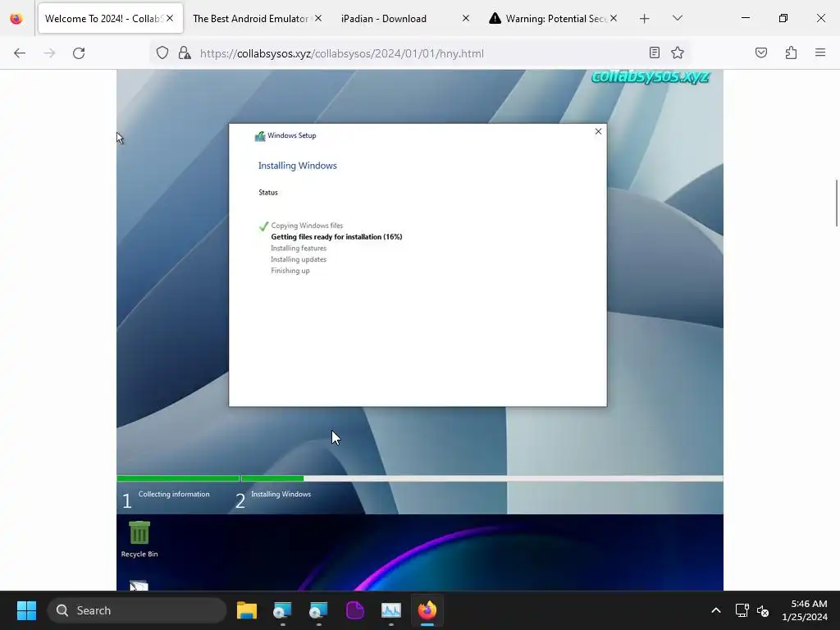Click the Firefox icon on taskbar
The height and width of the screenshot is (630, 840).
pos(427,610)
